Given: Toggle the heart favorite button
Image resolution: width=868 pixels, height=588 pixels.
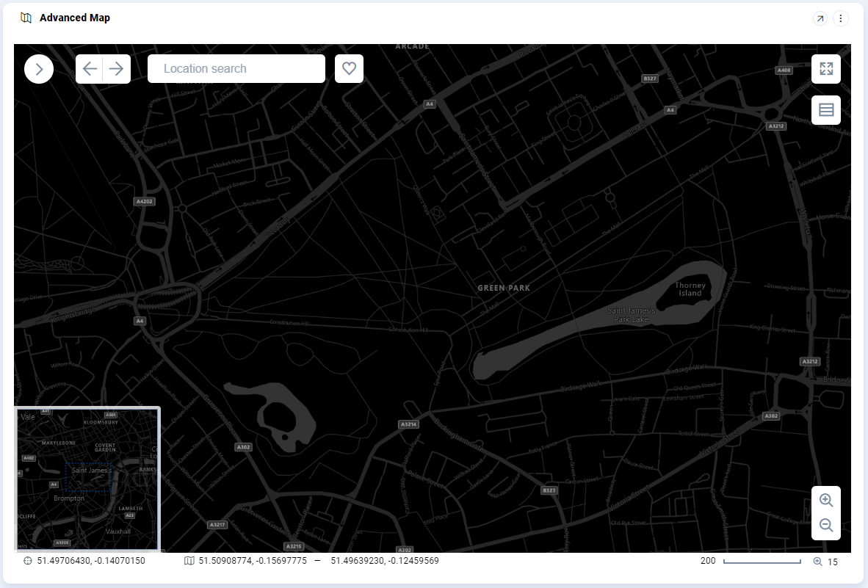Looking at the screenshot, I should (349, 69).
